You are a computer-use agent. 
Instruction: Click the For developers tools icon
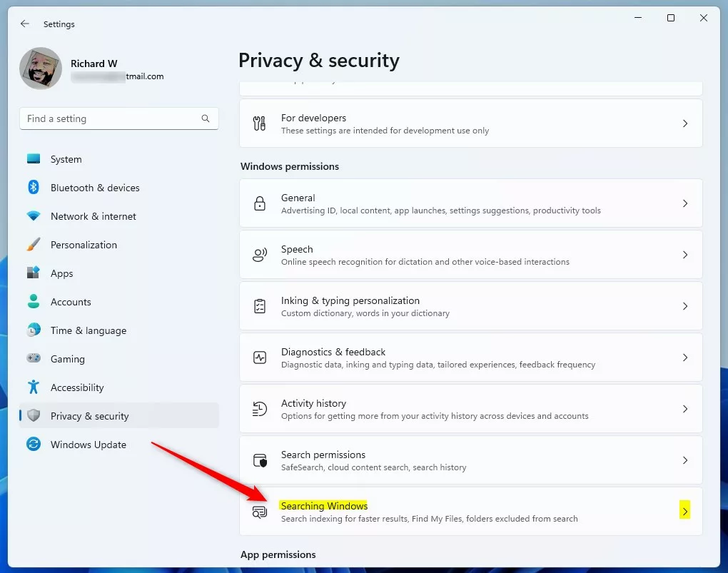pos(260,123)
